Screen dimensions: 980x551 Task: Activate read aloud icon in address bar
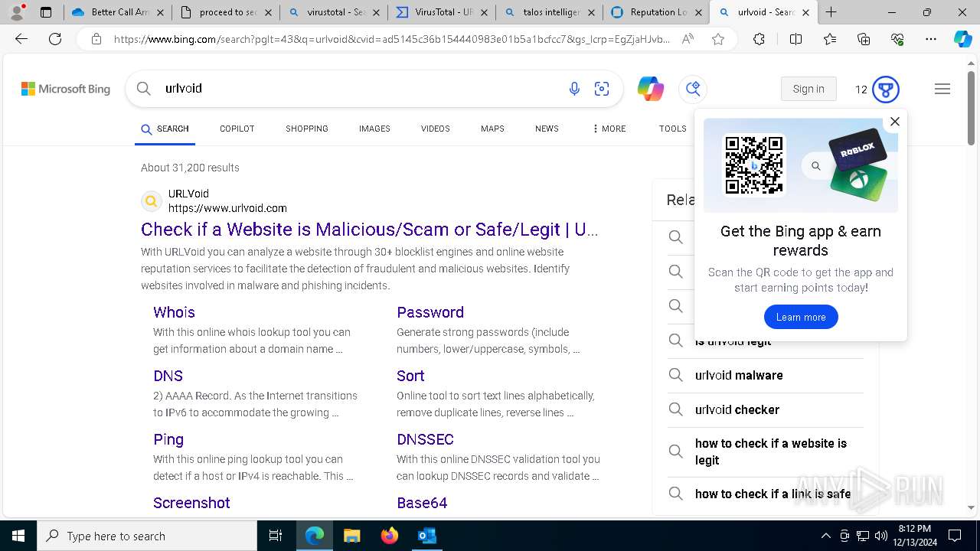point(688,39)
